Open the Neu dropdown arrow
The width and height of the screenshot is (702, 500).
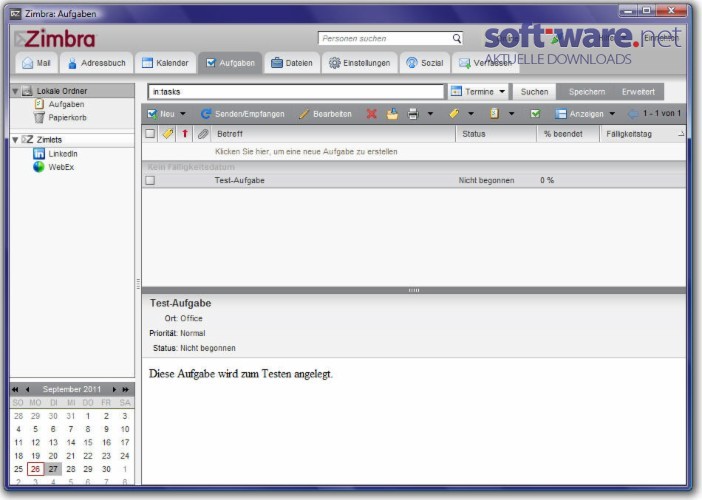183,114
